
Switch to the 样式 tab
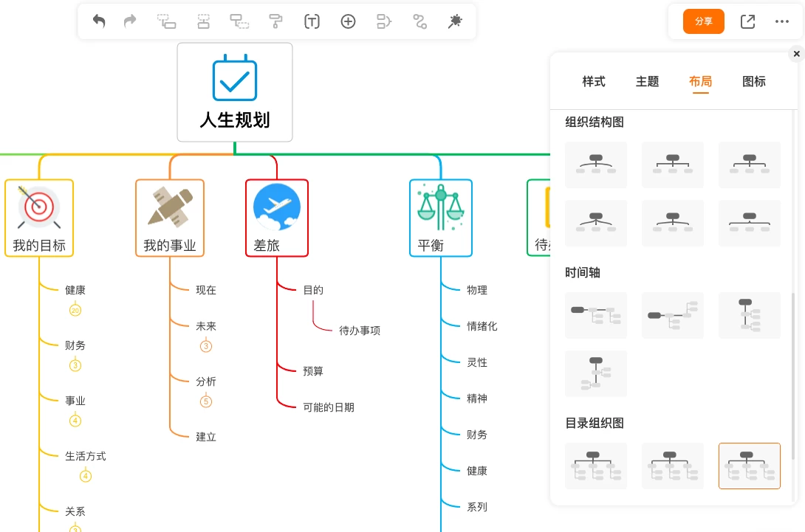[x=594, y=81]
